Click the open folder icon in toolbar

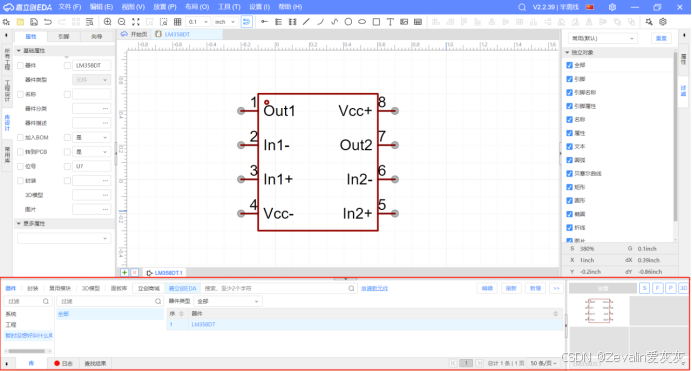click(20, 22)
